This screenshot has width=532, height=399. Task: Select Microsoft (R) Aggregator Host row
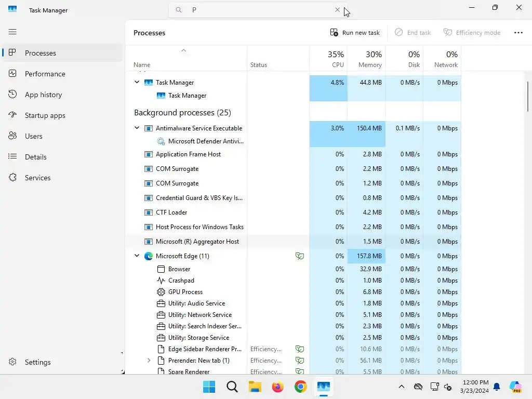293,242
